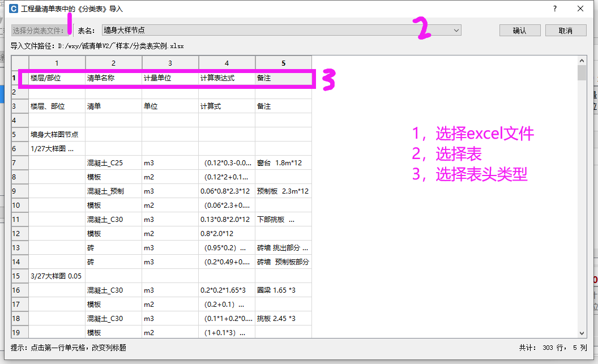Screen dimensions: 598x364
Task: Select row header 3
Action: (20, 106)
